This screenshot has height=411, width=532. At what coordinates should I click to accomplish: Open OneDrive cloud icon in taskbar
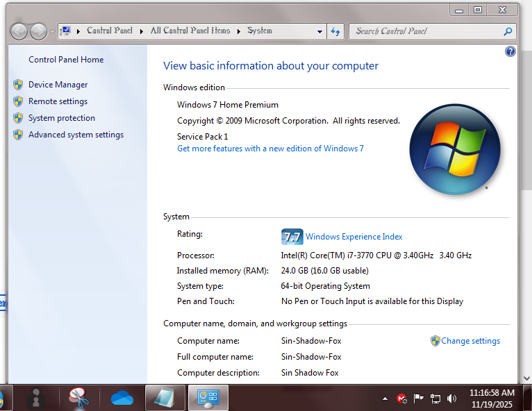122,398
